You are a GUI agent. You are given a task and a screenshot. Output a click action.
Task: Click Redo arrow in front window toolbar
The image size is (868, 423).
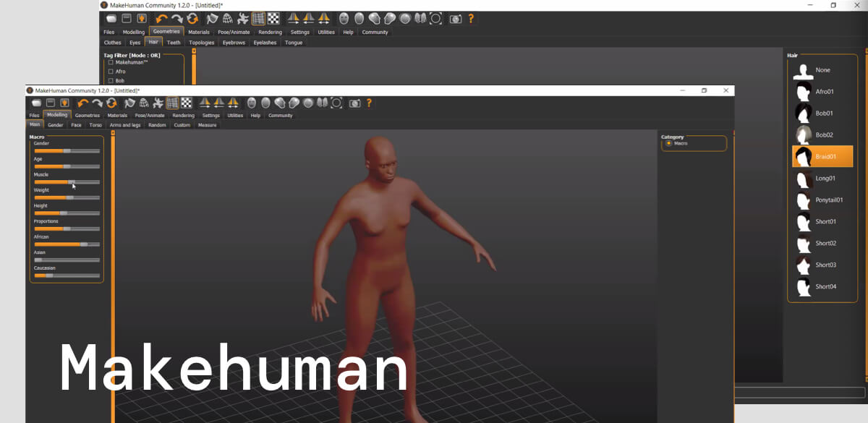click(x=97, y=103)
